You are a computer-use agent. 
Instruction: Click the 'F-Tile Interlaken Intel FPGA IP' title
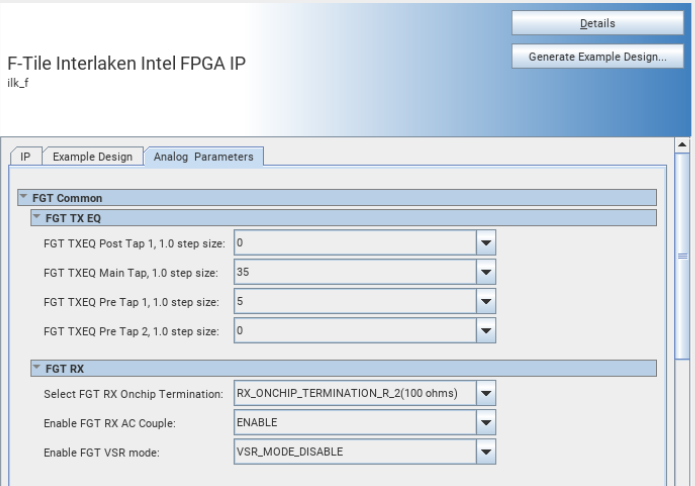point(126,63)
